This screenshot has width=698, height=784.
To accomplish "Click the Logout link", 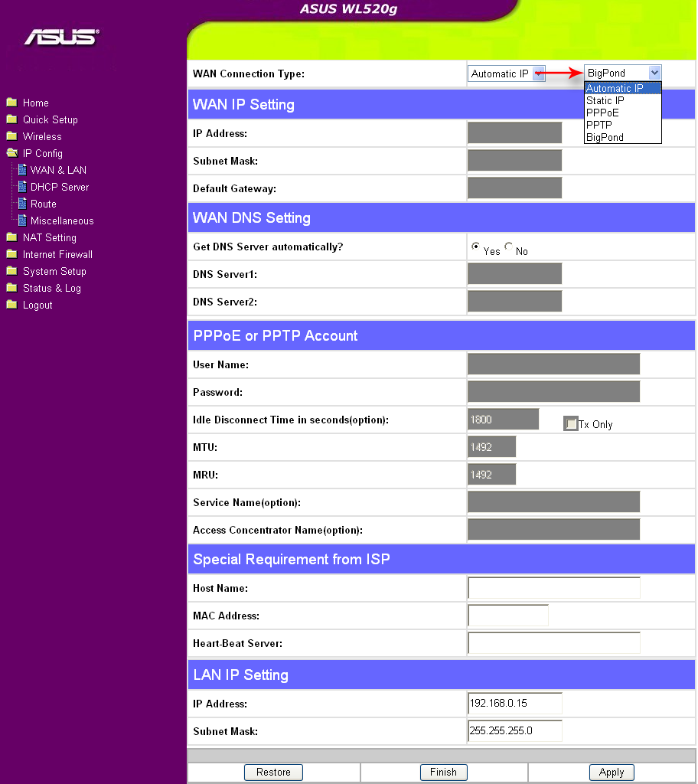I will [x=38, y=305].
